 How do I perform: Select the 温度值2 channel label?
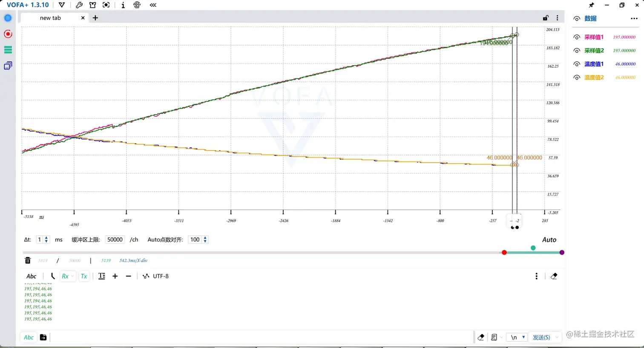[x=594, y=78]
